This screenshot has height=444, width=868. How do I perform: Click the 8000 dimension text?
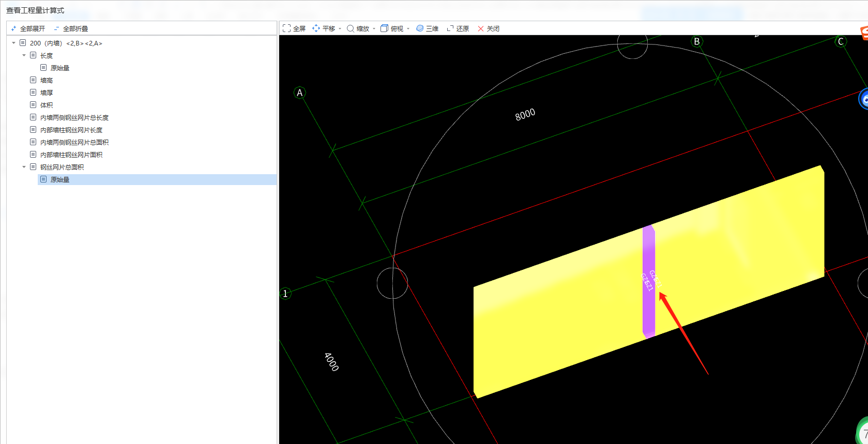coord(525,114)
